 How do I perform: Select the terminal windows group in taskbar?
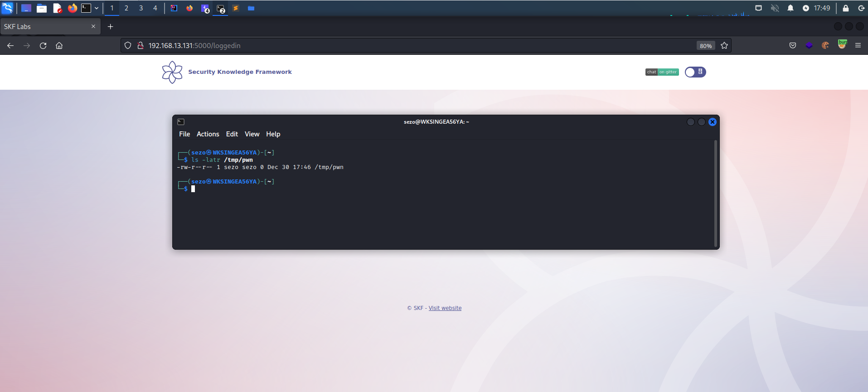(221, 8)
